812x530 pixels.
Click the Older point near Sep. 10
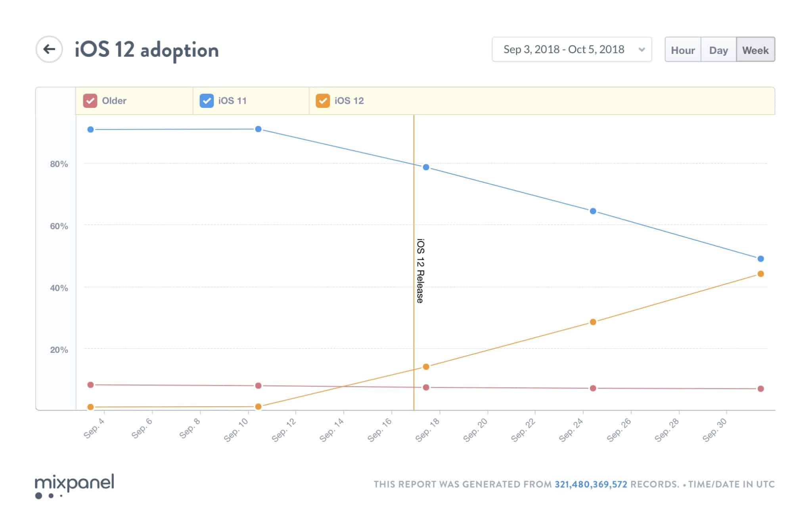coord(258,386)
